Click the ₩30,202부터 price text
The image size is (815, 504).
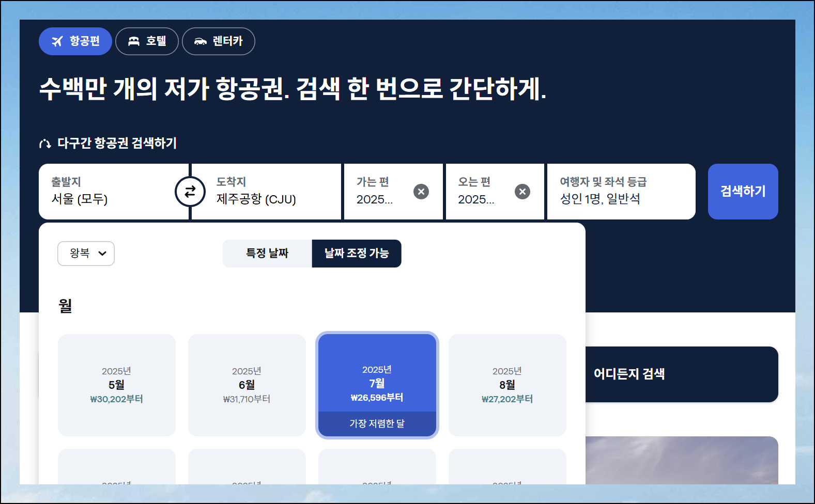point(117,399)
